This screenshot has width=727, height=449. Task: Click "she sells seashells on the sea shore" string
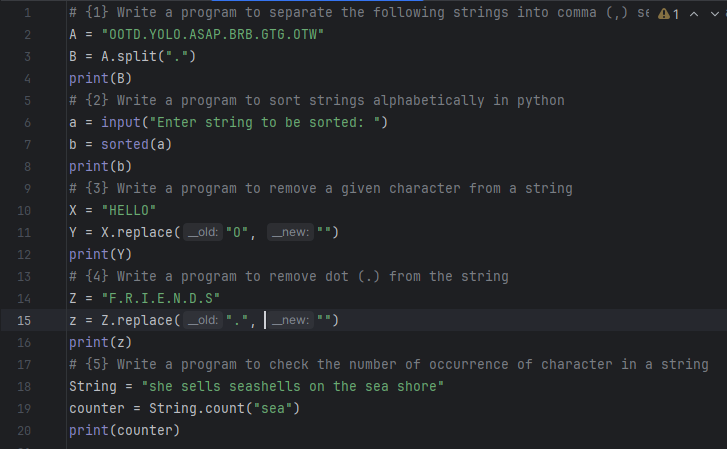(293, 386)
